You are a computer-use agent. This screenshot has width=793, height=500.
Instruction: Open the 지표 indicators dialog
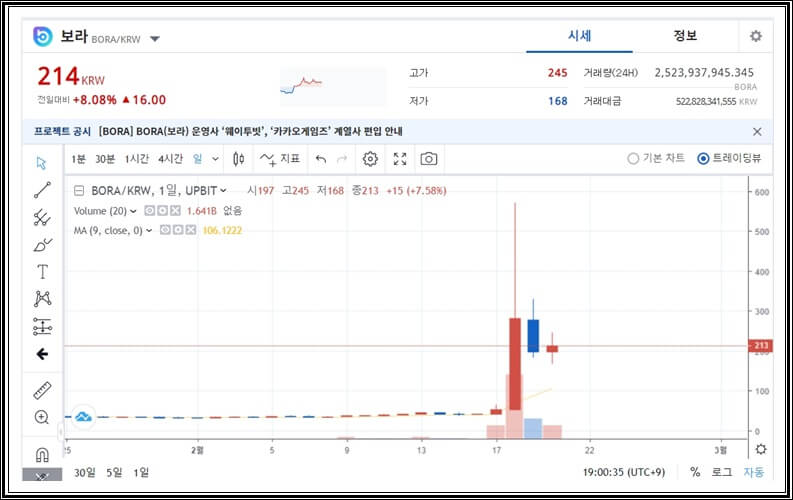click(x=280, y=159)
